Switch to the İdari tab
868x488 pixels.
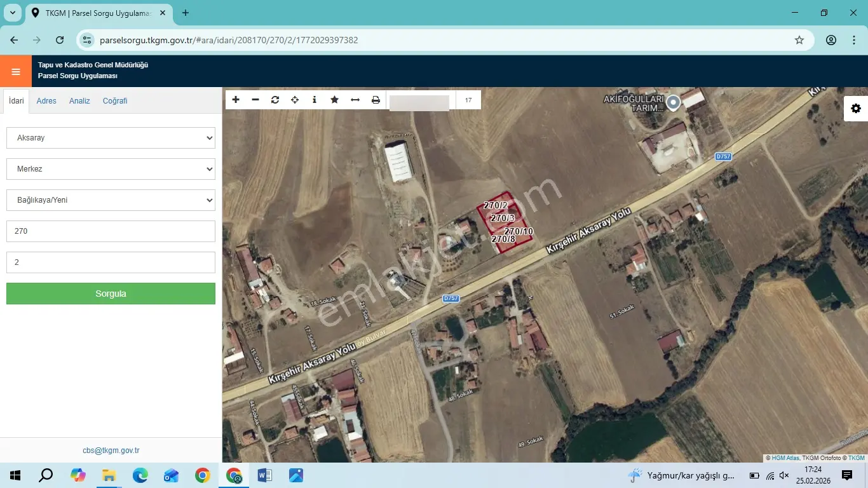click(x=17, y=101)
